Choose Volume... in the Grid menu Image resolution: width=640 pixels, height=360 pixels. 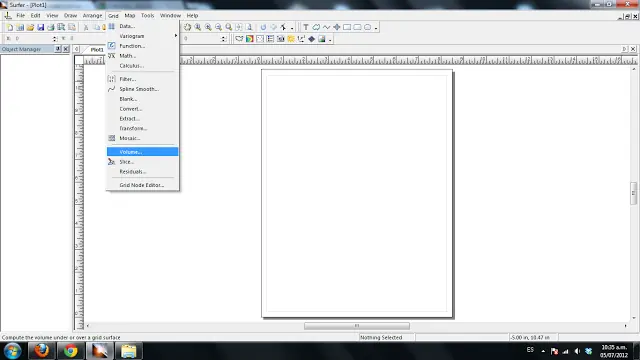pyautogui.click(x=142, y=152)
